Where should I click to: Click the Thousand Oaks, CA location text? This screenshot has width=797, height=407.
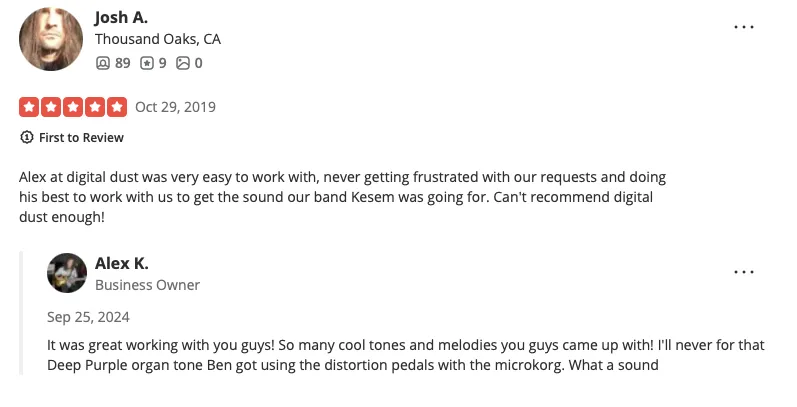[x=158, y=39]
